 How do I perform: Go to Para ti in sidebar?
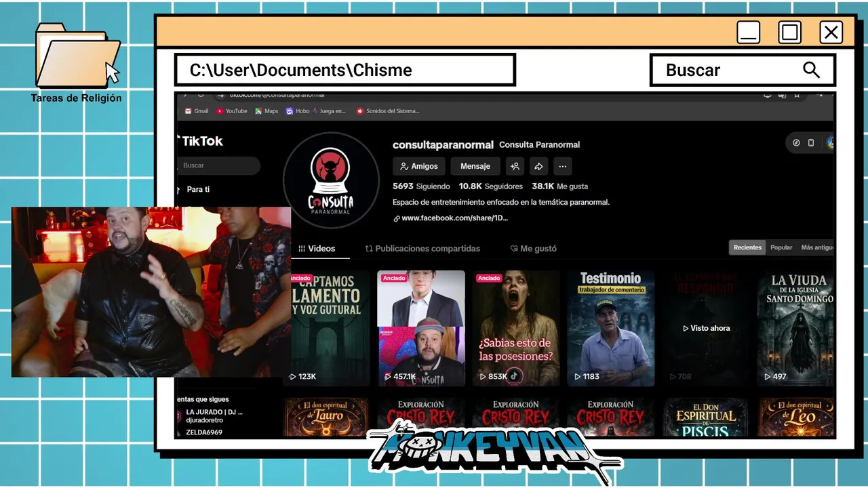(x=198, y=189)
